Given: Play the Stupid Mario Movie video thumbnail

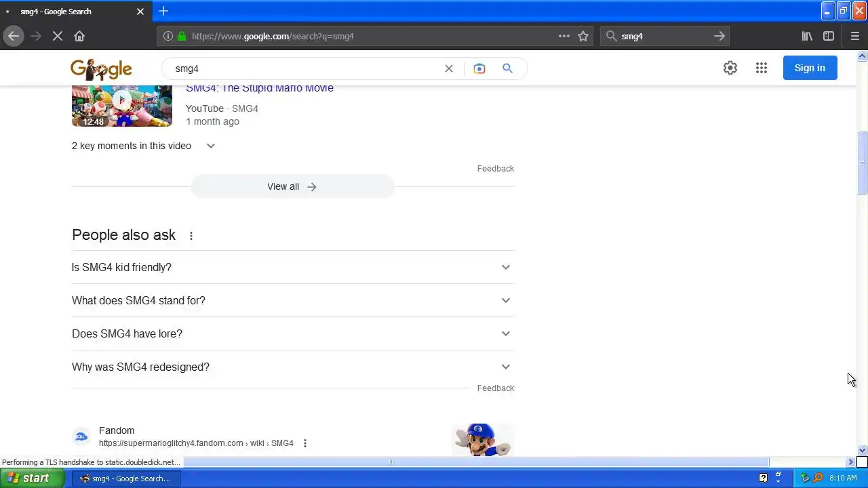Looking at the screenshot, I should click(x=122, y=106).
